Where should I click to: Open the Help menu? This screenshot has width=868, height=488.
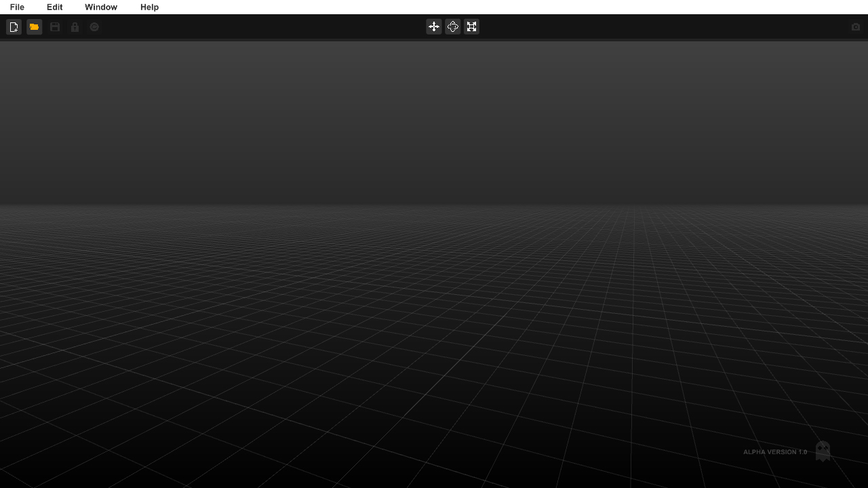[149, 7]
